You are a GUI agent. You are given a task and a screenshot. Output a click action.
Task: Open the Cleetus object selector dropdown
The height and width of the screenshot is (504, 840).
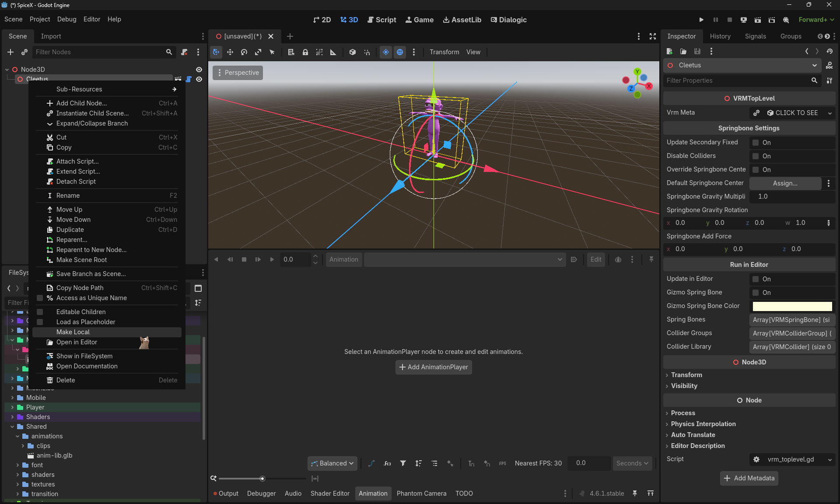[742, 65]
